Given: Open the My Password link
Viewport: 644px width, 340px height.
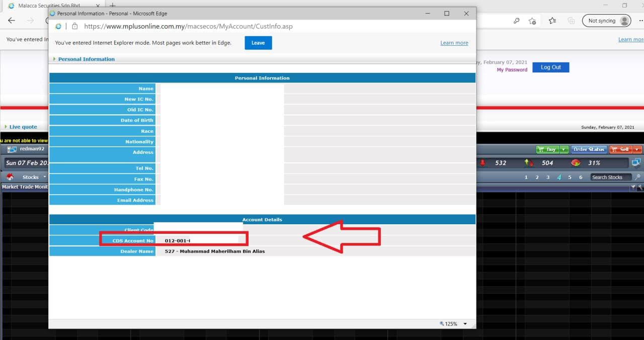Looking at the screenshot, I should (x=512, y=70).
